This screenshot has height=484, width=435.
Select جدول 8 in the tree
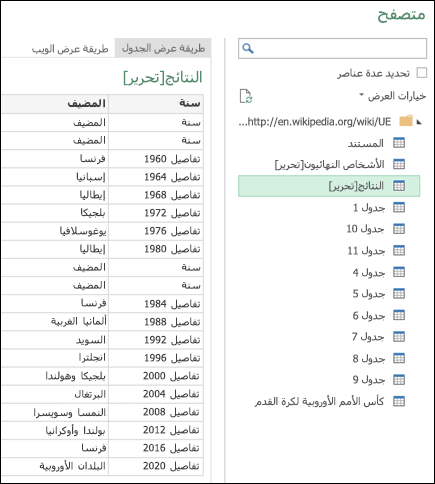(x=369, y=358)
